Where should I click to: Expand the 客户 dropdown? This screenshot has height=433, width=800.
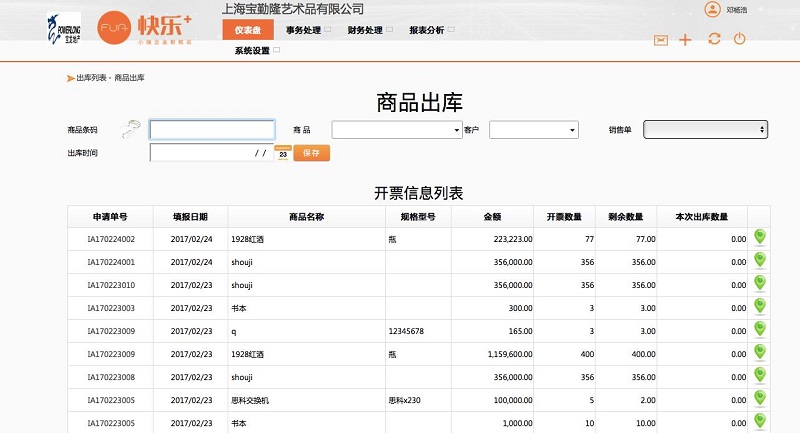click(x=533, y=130)
